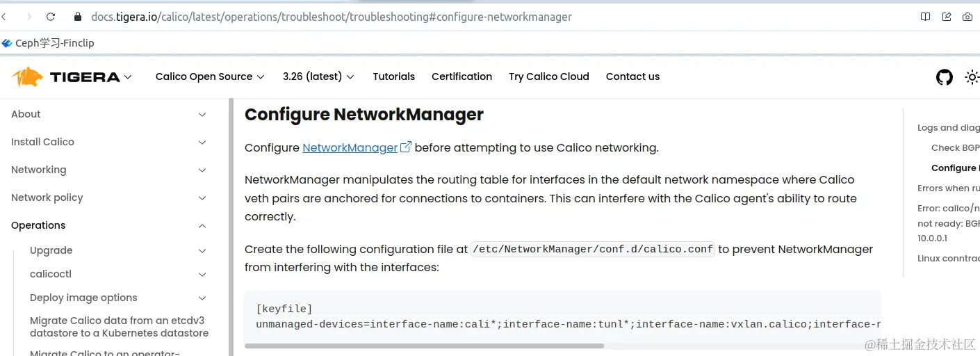The width and height of the screenshot is (980, 356).
Task: Jump to Check BGP section in contents
Action: point(955,148)
